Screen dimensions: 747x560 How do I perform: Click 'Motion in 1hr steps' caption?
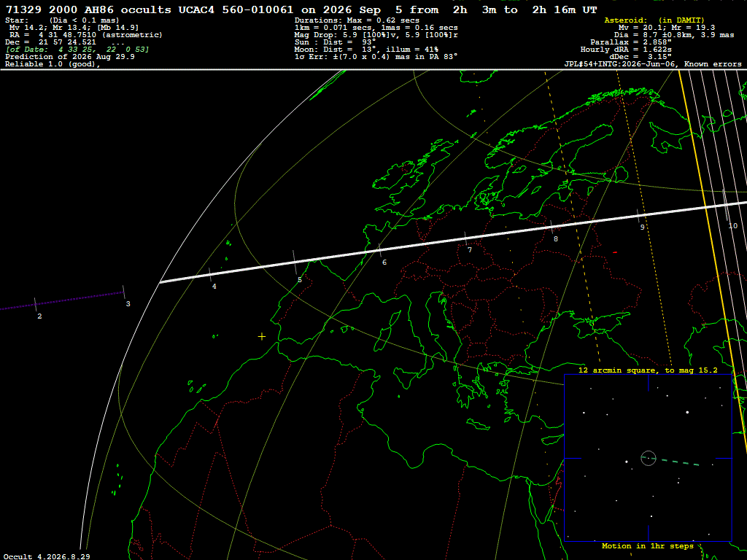click(x=648, y=545)
